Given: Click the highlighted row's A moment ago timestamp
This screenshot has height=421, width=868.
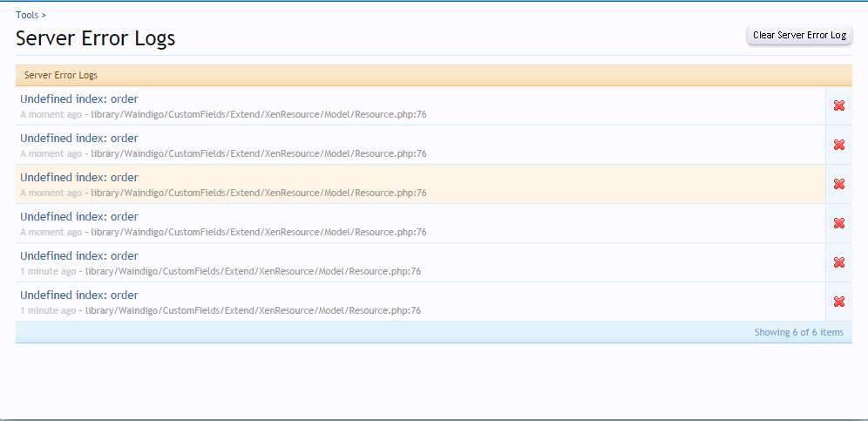Looking at the screenshot, I should (51, 193).
